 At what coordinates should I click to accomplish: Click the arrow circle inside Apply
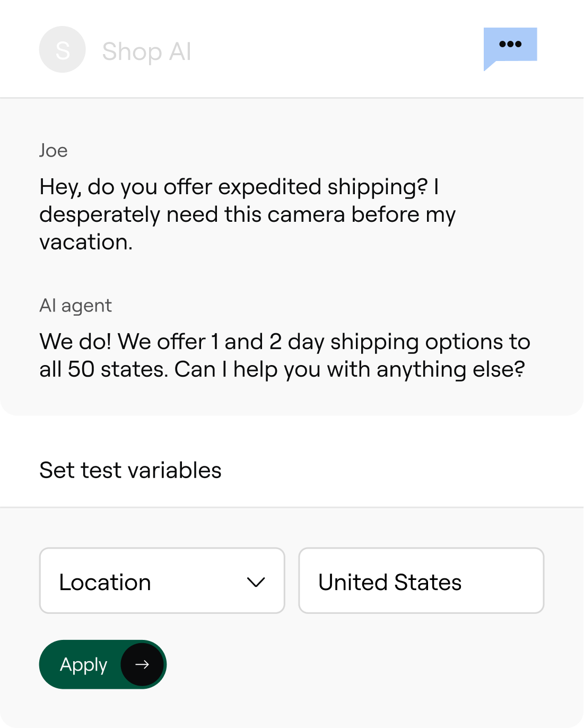142,664
